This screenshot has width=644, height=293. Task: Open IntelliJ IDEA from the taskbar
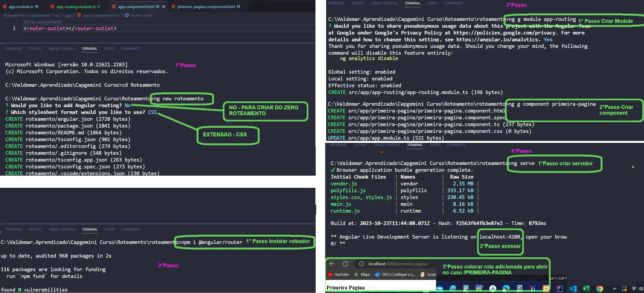tap(560, 288)
